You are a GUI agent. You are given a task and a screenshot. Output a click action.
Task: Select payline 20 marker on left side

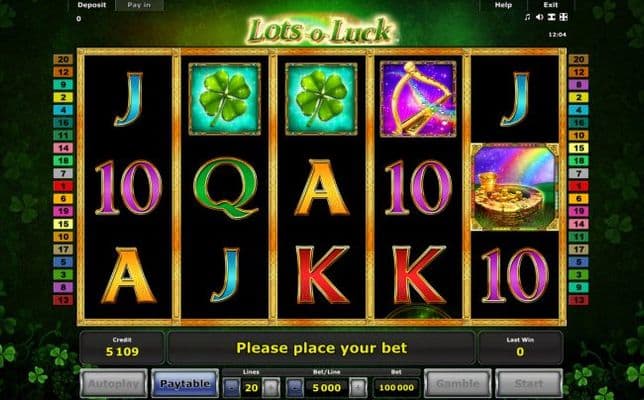click(x=63, y=60)
